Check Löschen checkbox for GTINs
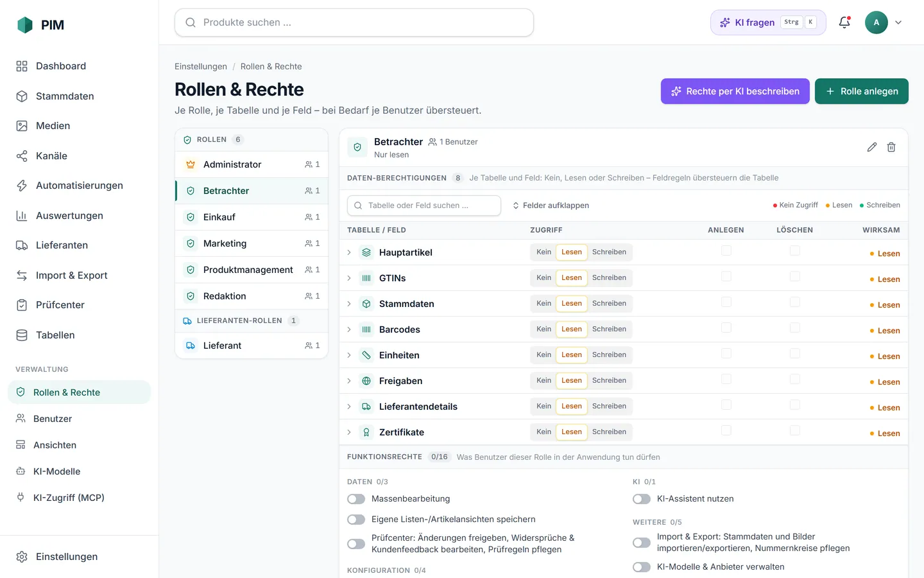The width and height of the screenshot is (924, 578). pyautogui.click(x=795, y=276)
